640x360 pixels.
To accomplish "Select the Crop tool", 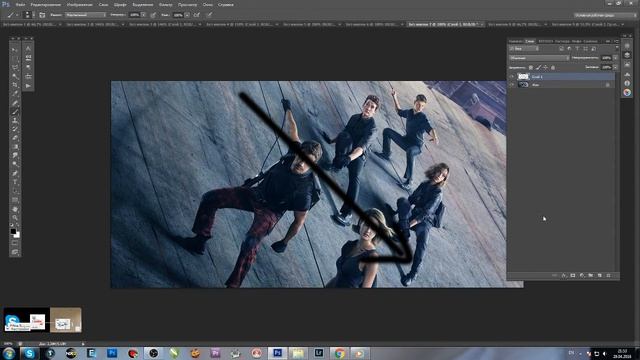I will pyautogui.click(x=15, y=85).
